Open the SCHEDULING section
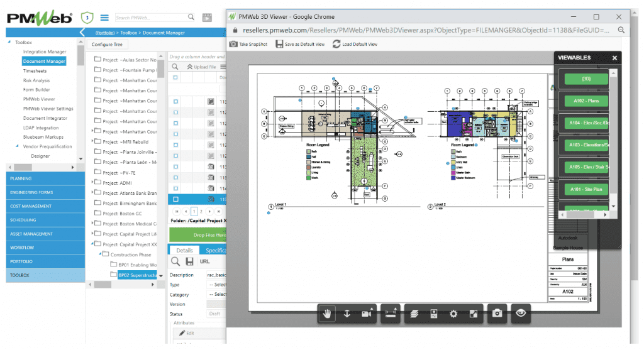Viewport: 644px width, 350px height. click(x=45, y=220)
